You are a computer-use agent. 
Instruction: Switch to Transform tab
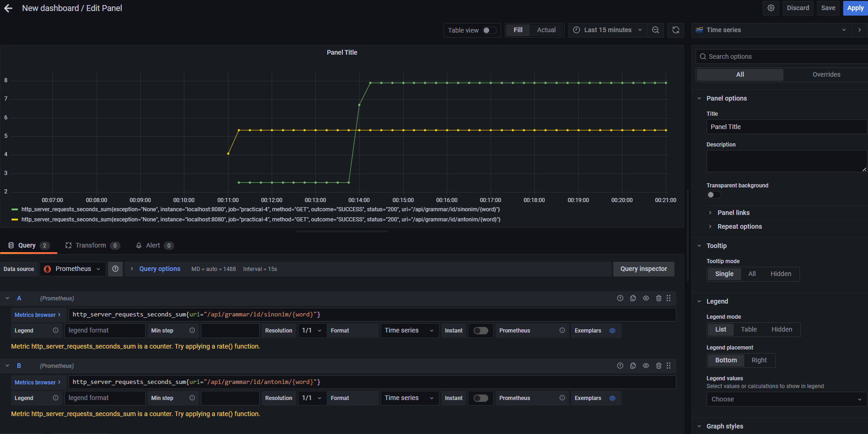[x=92, y=245]
